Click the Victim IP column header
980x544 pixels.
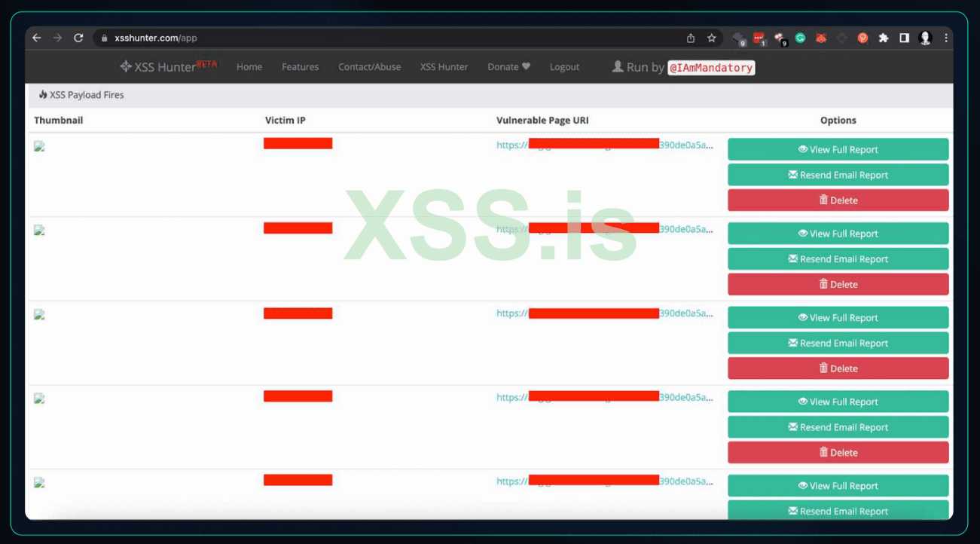pyautogui.click(x=285, y=121)
